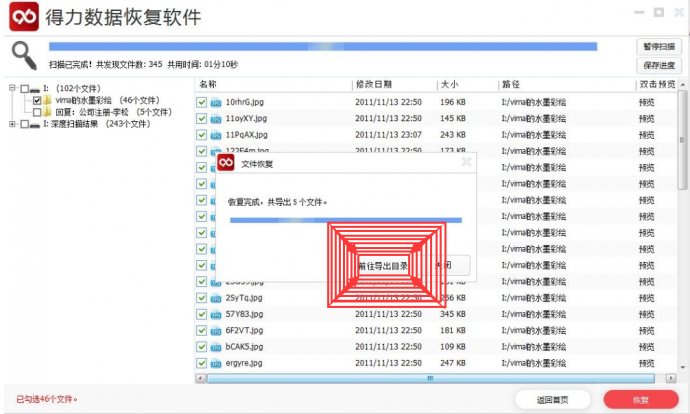Select the file name 10rhrG.jpg
Viewport: 690px width, 414px height.
point(245,102)
